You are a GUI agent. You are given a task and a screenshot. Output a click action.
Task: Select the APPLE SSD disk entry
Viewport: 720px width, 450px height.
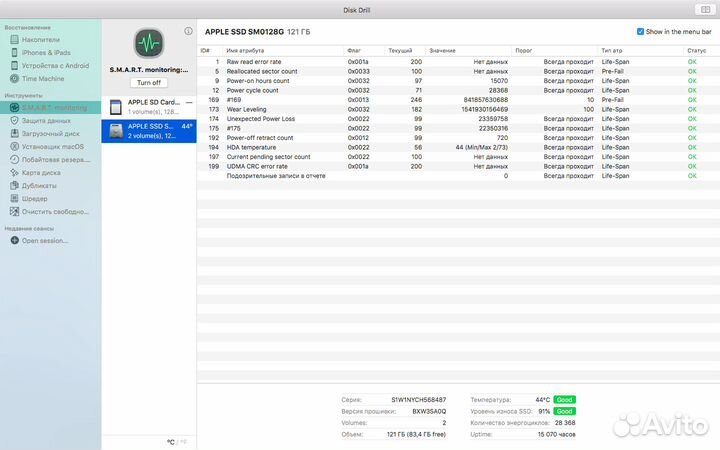click(149, 131)
